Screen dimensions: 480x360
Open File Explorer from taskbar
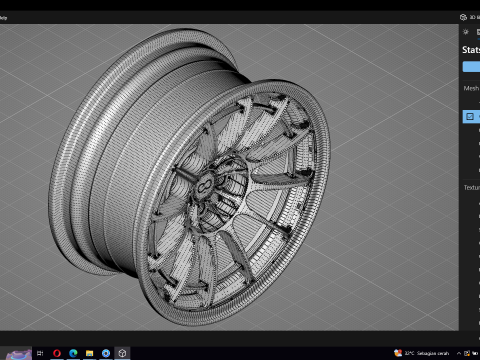pos(89,353)
